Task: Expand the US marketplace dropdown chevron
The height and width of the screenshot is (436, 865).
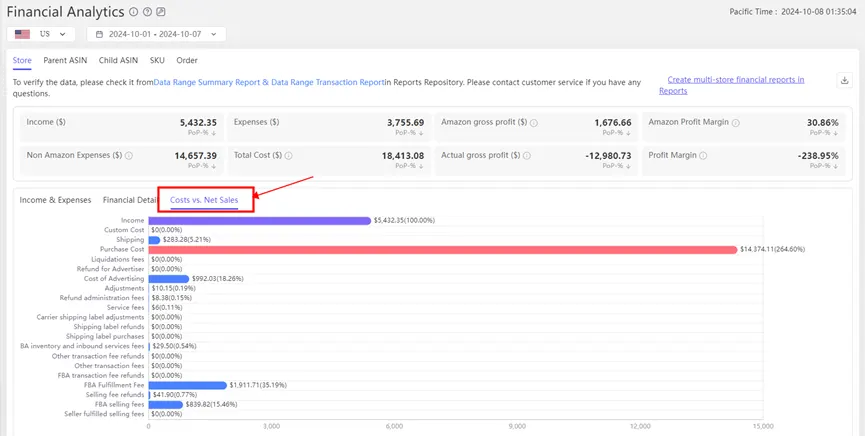Action: [x=62, y=34]
